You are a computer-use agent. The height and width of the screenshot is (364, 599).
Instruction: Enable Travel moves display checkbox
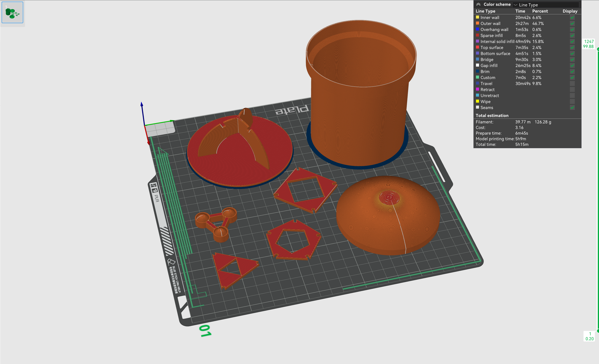coord(572,83)
